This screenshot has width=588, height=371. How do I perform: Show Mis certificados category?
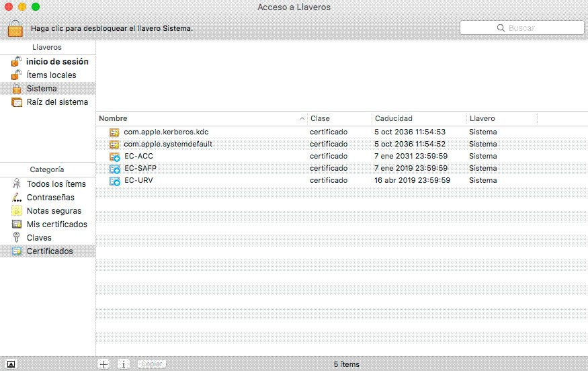(x=57, y=224)
